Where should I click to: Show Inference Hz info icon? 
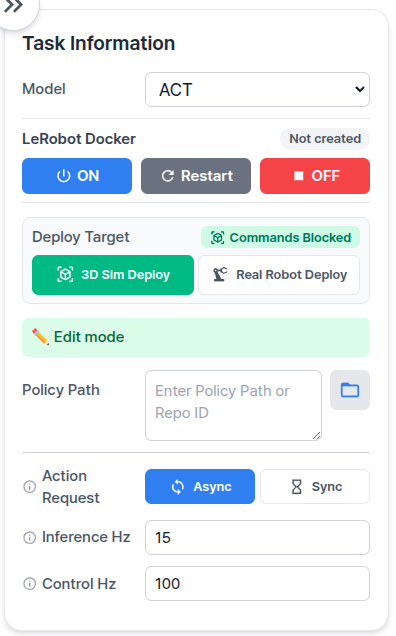tap(30, 537)
